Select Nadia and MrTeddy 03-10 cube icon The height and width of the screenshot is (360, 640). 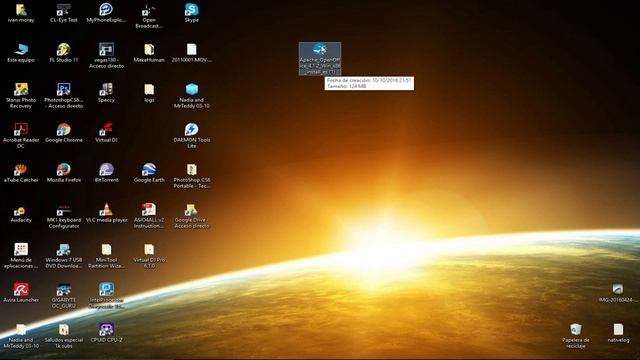click(x=191, y=90)
